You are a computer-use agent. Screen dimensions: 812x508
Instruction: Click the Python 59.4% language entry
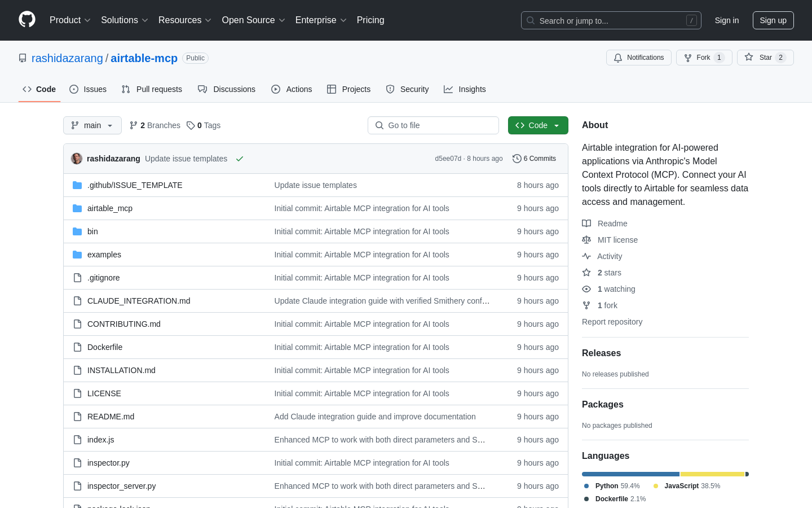(612, 486)
